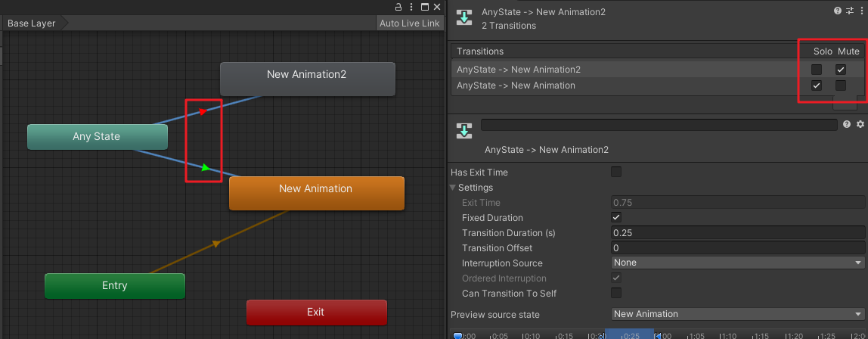Open the transition settings gear icon
This screenshot has width=868, height=339.
pos(860,124)
